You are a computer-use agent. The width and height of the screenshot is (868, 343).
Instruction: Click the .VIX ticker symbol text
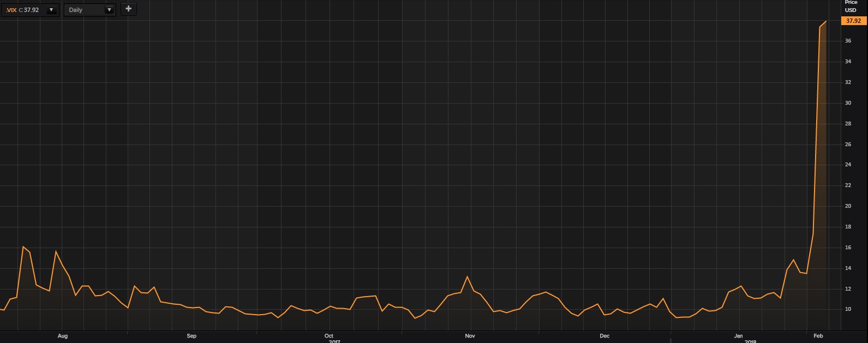pos(11,10)
